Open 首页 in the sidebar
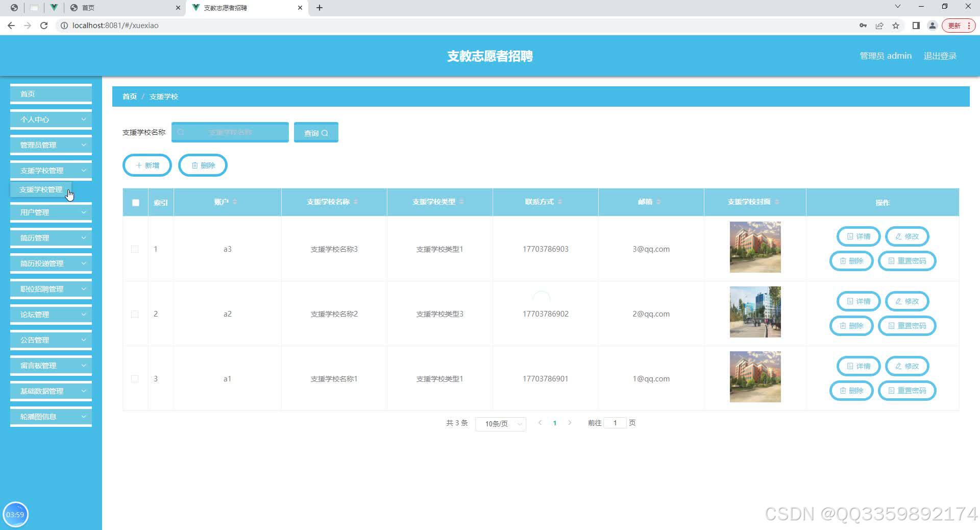Screen dimensions: 980x530 [x=51, y=94]
